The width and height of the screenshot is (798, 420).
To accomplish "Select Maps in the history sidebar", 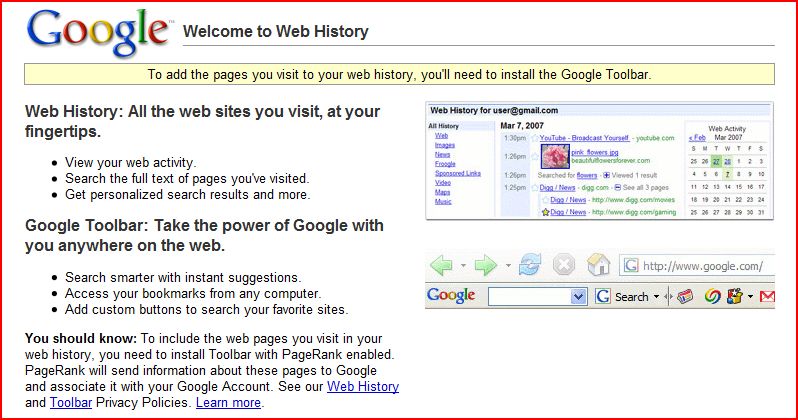I will pyautogui.click(x=443, y=192).
